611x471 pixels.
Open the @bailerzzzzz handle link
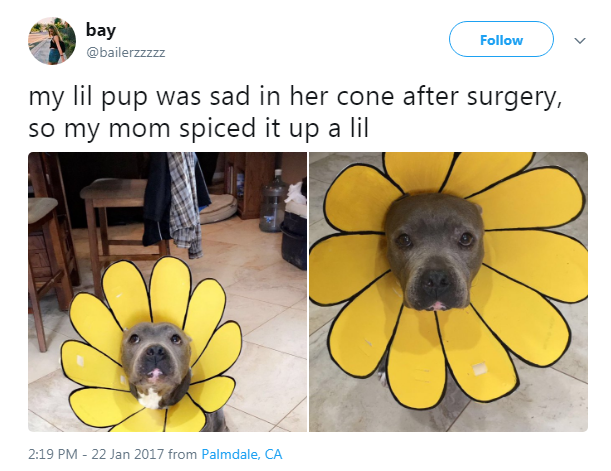click(x=125, y=52)
